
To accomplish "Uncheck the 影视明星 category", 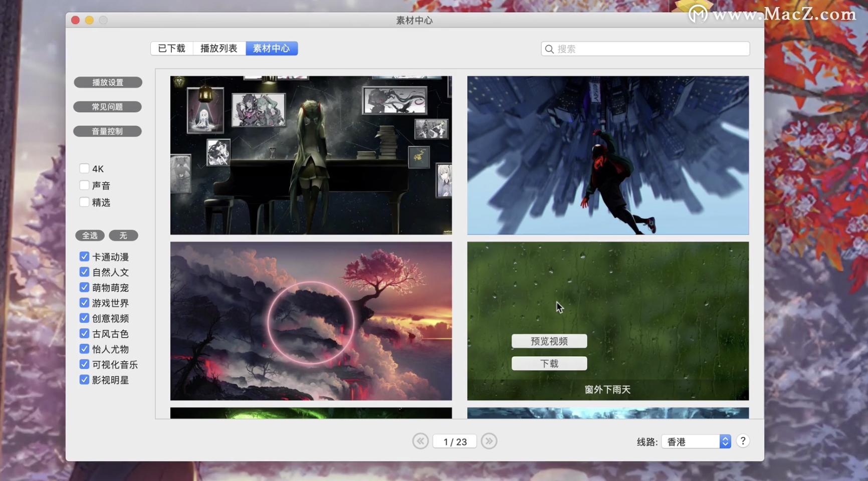I will coord(84,380).
